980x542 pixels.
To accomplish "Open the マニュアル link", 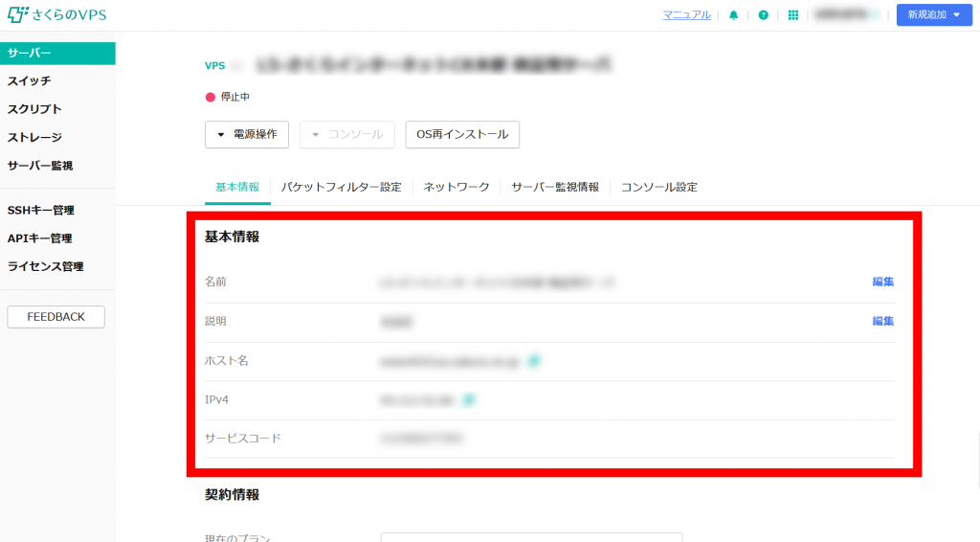I will point(686,15).
